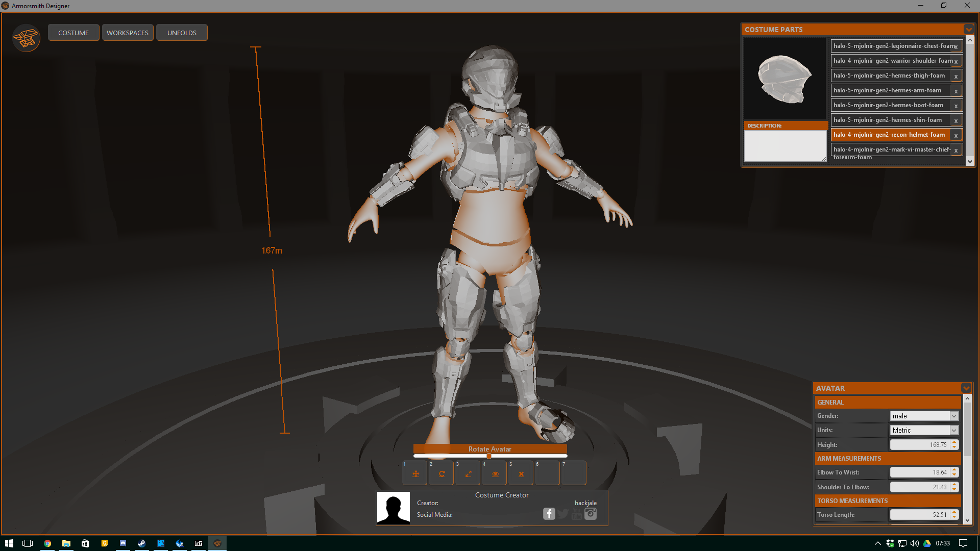
Task: Click the creator profile silhouette picture
Action: click(394, 508)
